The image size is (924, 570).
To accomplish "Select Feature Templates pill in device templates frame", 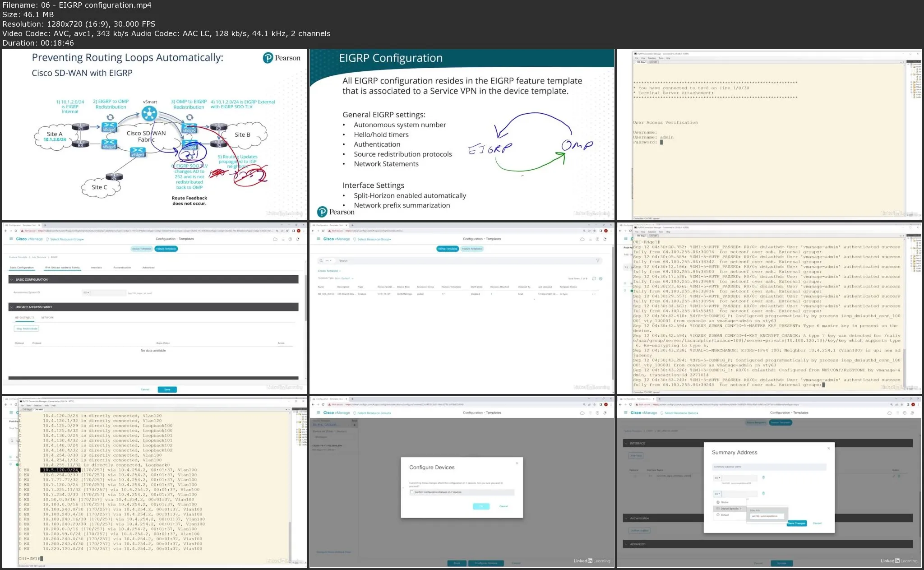I will [472, 249].
